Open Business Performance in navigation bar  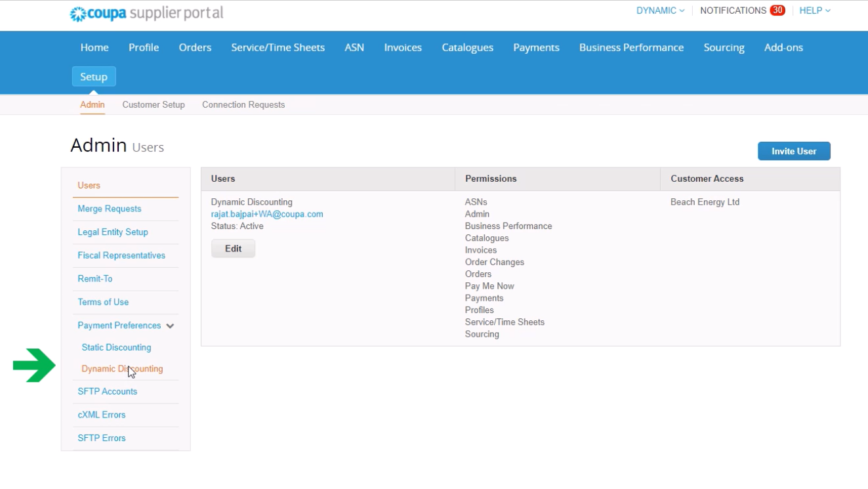click(x=631, y=47)
